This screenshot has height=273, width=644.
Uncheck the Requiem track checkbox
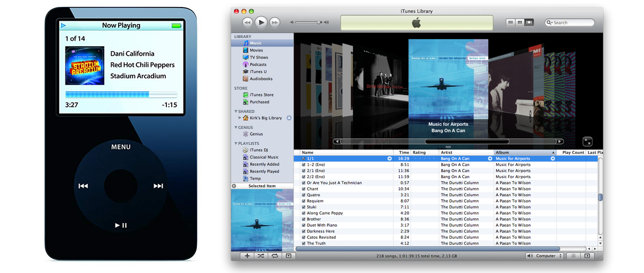tap(304, 201)
